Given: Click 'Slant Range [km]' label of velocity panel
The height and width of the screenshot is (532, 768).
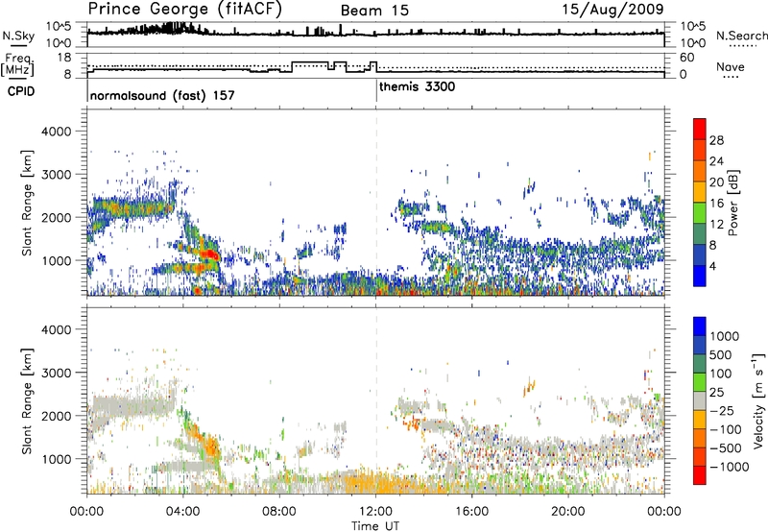Looking at the screenshot, I should [x=27, y=400].
